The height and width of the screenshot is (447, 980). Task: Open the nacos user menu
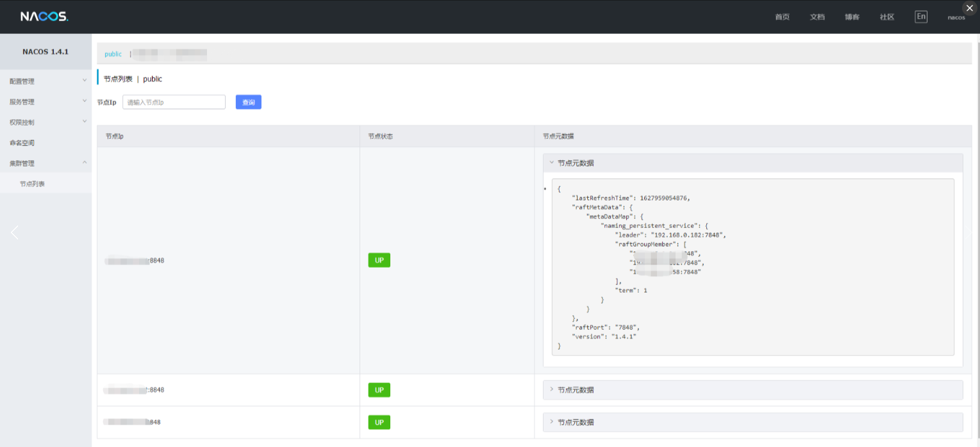[956, 17]
